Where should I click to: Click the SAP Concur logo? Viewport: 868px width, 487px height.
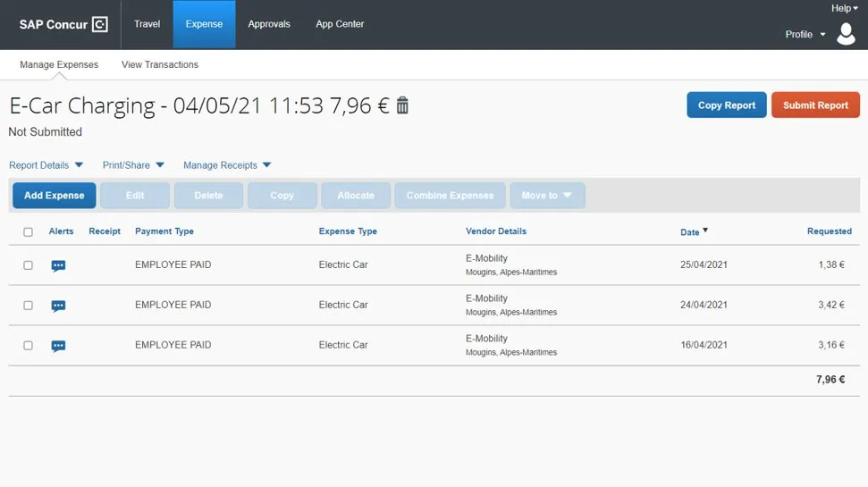63,24
